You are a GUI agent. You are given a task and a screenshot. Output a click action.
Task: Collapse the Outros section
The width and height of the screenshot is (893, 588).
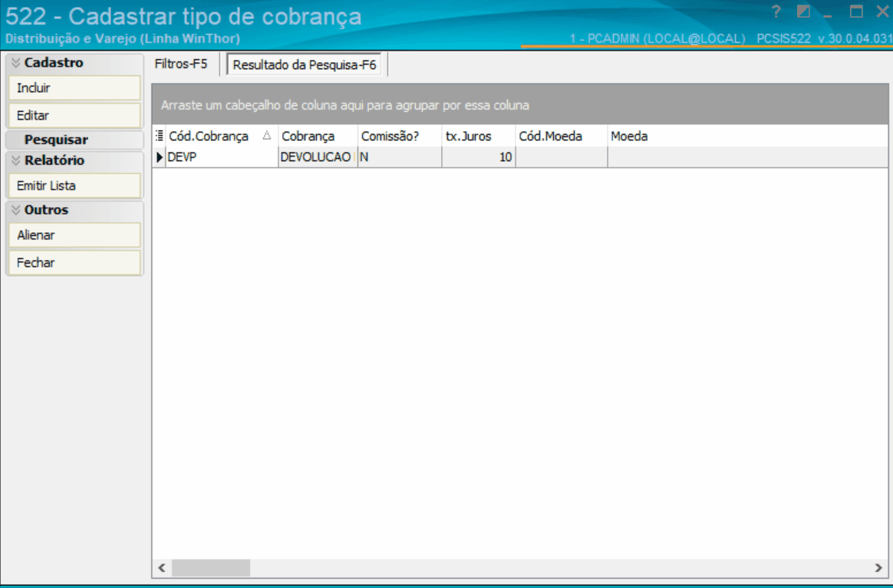[x=16, y=210]
